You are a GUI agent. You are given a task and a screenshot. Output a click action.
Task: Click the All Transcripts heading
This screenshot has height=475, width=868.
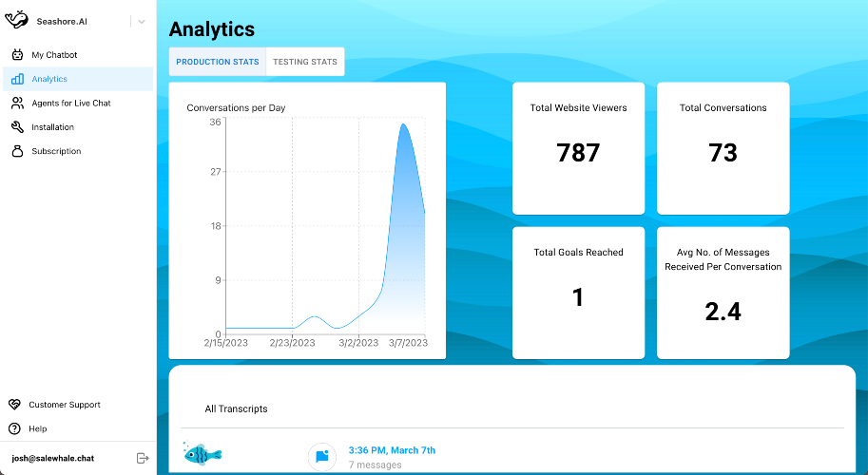tap(236, 408)
